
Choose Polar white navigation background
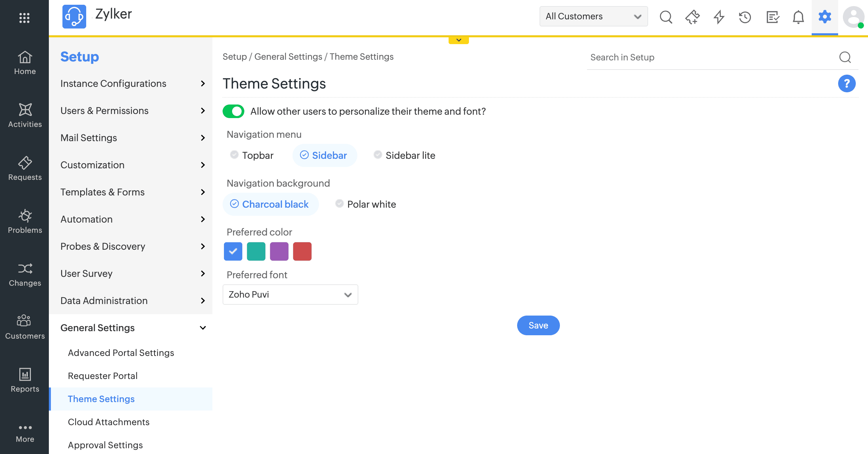(x=366, y=204)
